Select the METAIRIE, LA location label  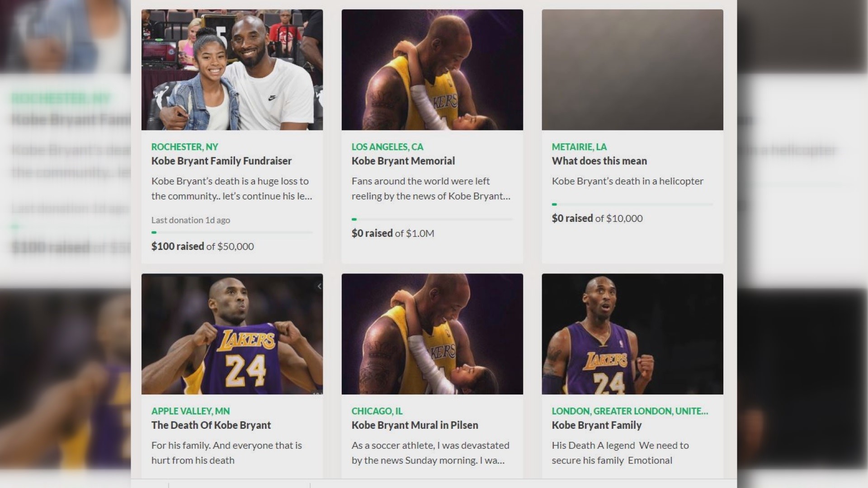[579, 147]
